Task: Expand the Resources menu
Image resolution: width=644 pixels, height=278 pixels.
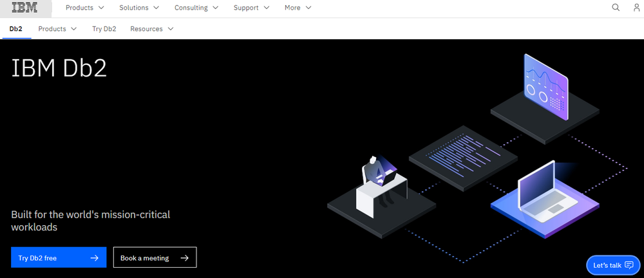Action: click(x=152, y=29)
